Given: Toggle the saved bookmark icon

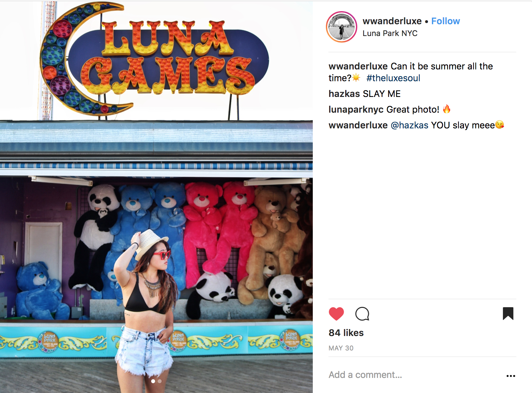Looking at the screenshot, I should click(508, 313).
